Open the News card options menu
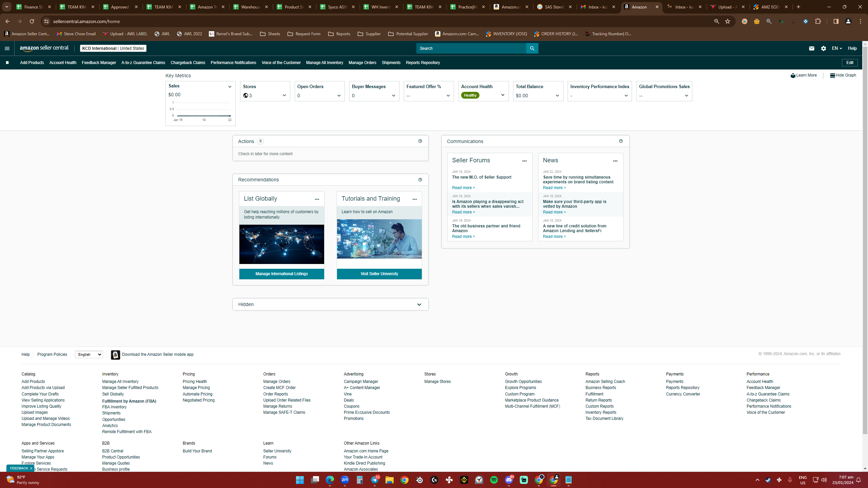 615,161
